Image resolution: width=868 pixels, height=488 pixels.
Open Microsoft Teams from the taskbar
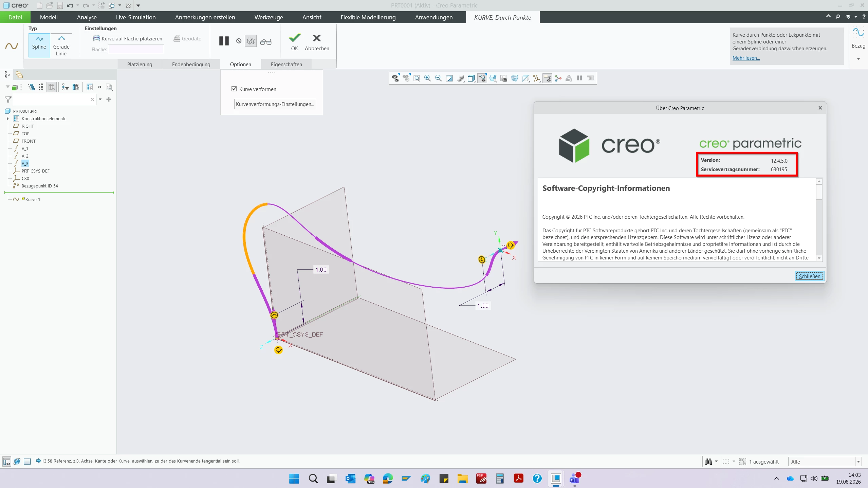pyautogui.click(x=575, y=479)
